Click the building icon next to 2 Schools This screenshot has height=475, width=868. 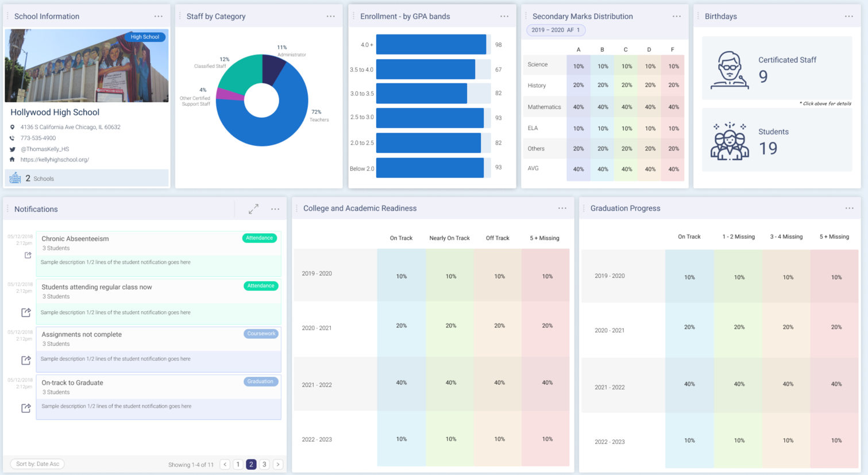pos(14,178)
